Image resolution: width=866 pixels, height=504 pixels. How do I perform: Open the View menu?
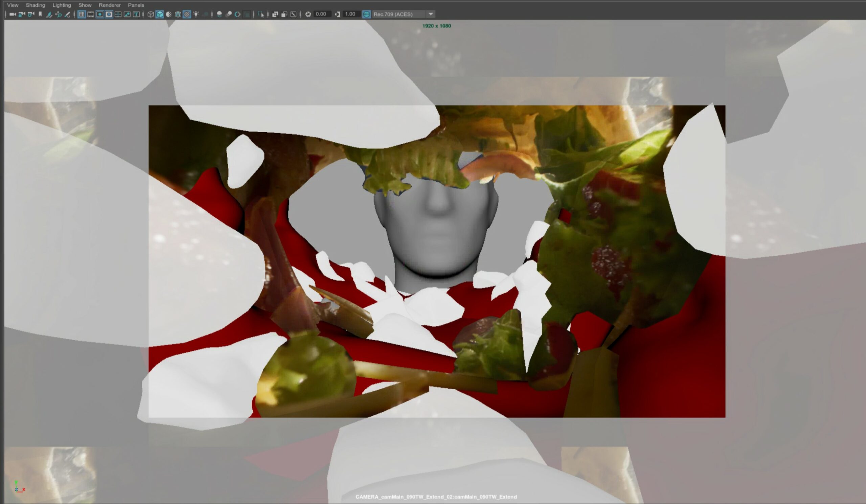pyautogui.click(x=13, y=5)
